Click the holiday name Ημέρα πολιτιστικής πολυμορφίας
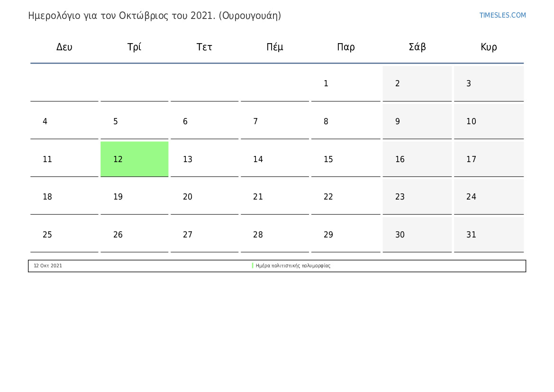This screenshot has height=392, width=554. click(x=293, y=265)
